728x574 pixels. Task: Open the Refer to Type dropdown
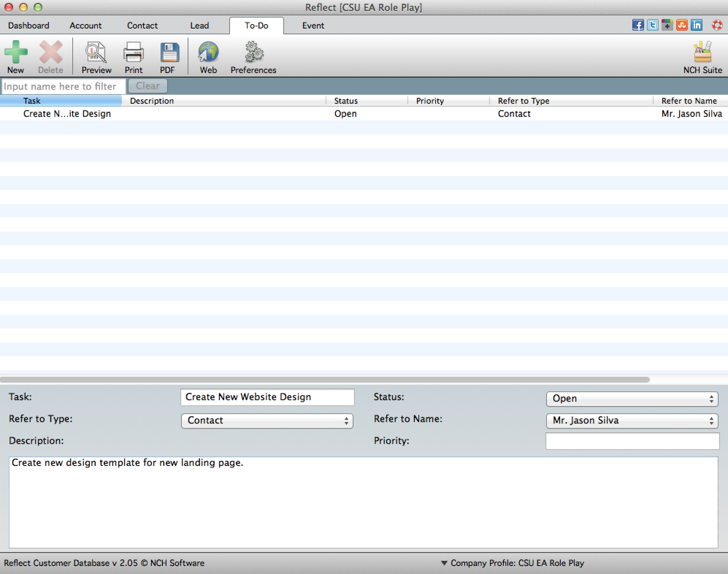(x=267, y=421)
